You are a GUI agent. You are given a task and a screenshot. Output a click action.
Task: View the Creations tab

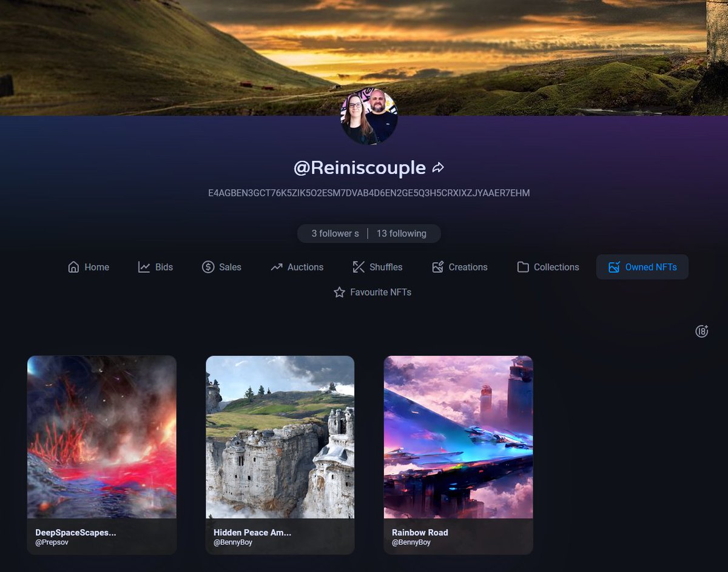click(459, 267)
